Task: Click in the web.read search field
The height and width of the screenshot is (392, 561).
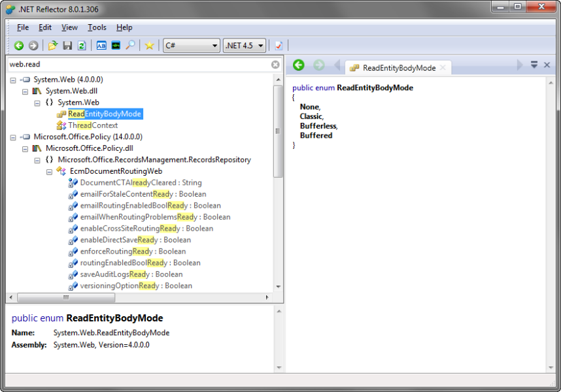Action: (x=139, y=64)
